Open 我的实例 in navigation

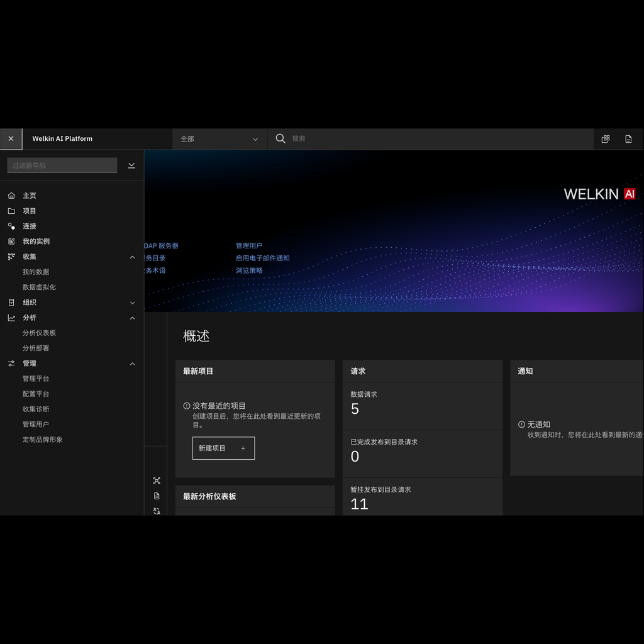36,241
